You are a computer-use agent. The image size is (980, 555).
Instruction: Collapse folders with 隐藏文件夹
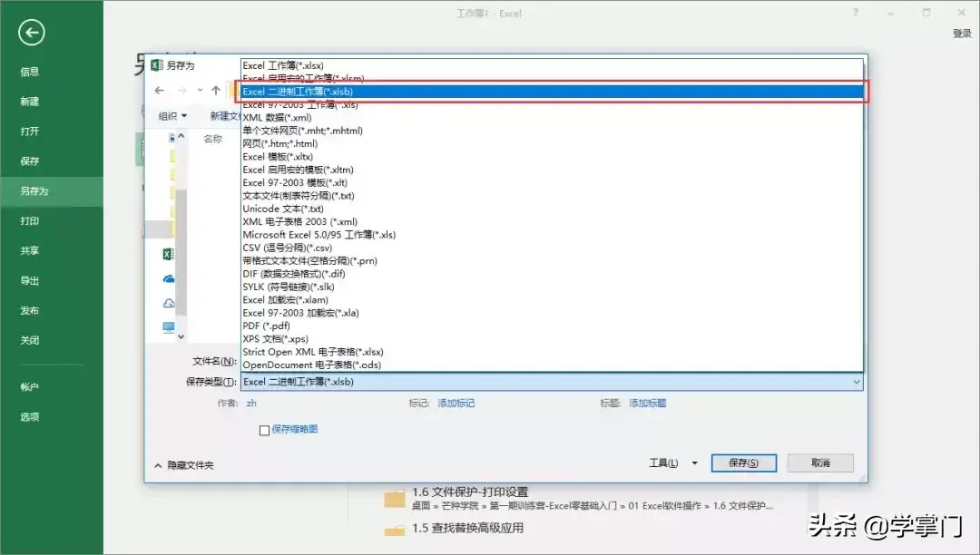pyautogui.click(x=183, y=465)
